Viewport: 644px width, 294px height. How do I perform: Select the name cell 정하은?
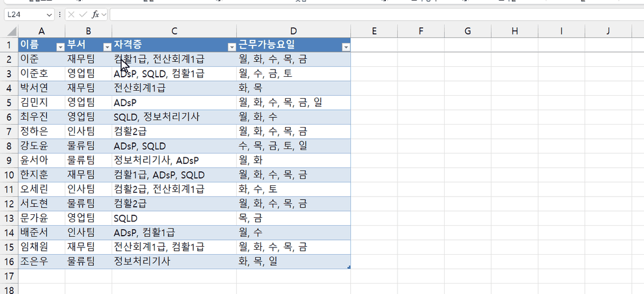42,131
